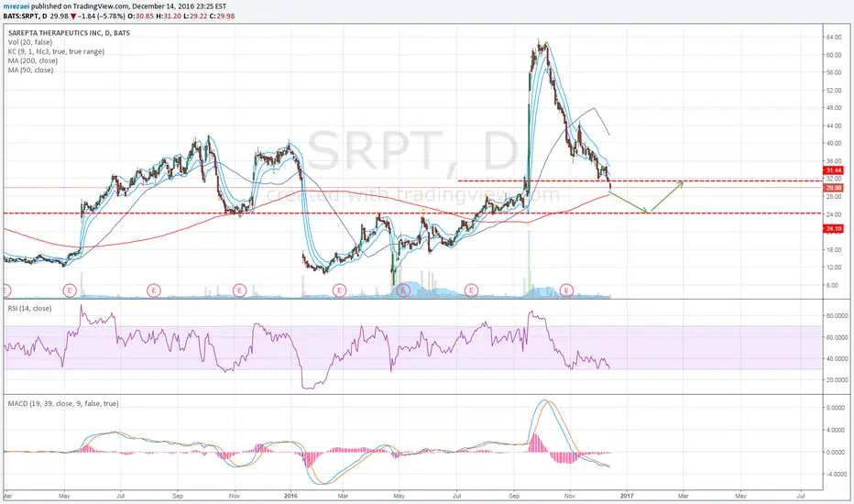Click the earnings E marker just before March 2016
Image resolution: width=854 pixels, height=504 pixels.
click(339, 290)
